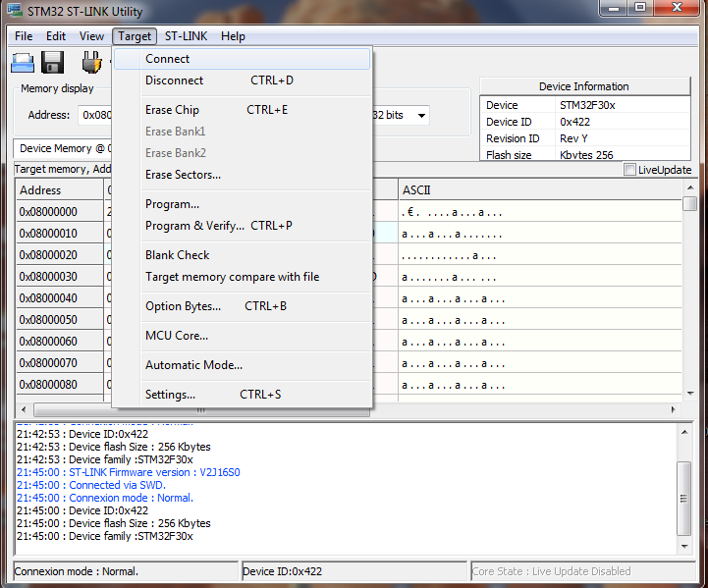Viewport: 708px width, 588px height.
Task: Open the ST-LINK menu
Action: pyautogui.click(x=186, y=36)
